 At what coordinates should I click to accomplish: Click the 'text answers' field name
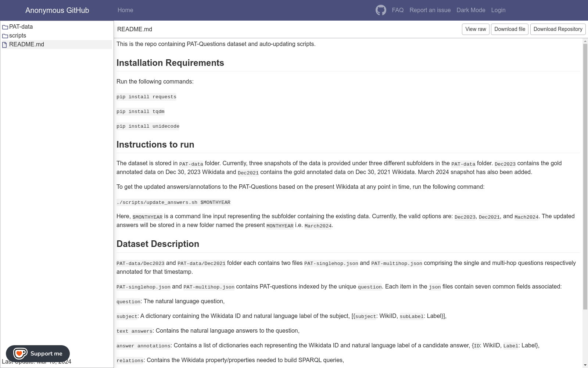134,331
